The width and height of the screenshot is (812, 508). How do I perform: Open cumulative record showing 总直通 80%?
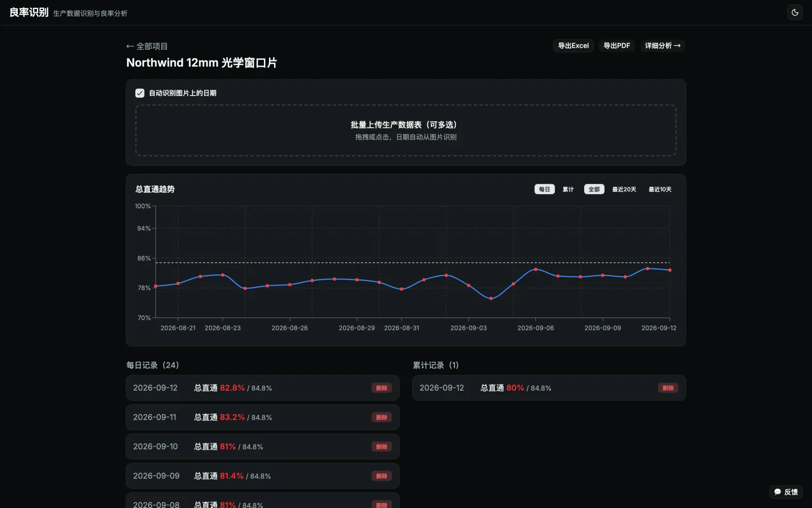[549, 388]
